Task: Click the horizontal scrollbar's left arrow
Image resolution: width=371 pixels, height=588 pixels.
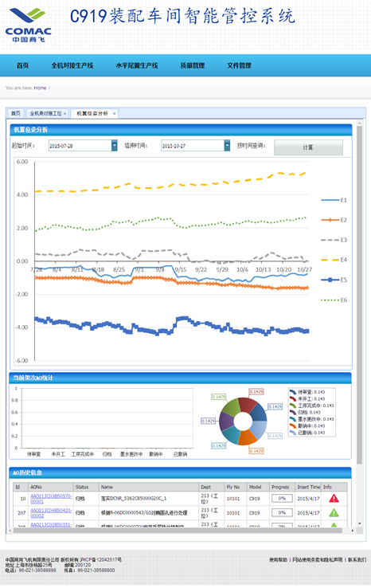Action: pyautogui.click(x=10, y=531)
